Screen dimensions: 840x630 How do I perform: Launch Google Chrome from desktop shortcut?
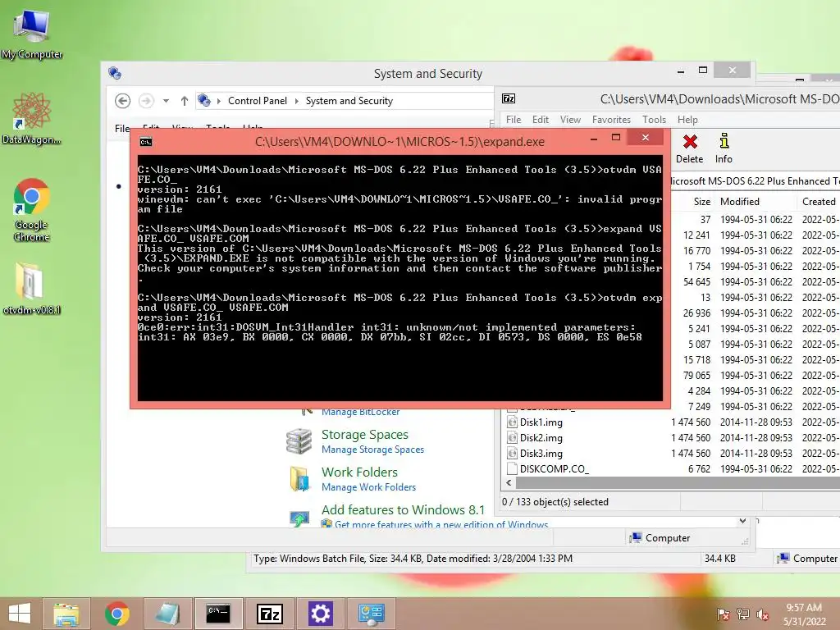point(32,209)
